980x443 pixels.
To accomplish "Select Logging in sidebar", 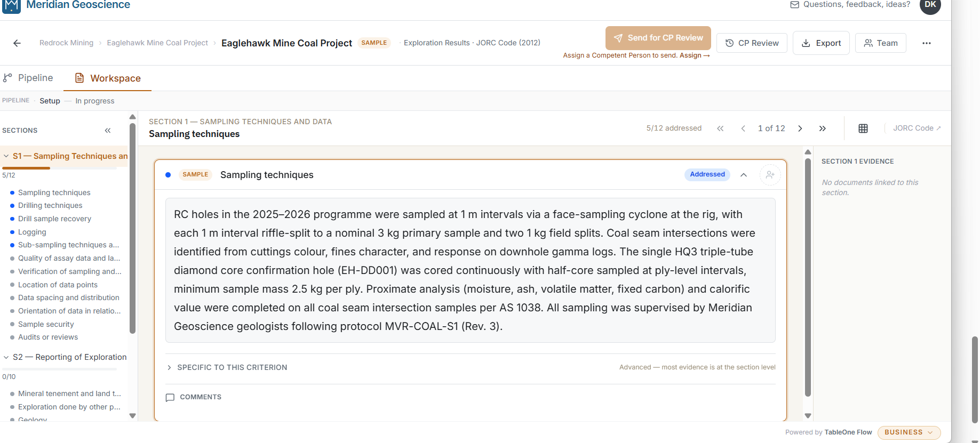I will (32, 232).
